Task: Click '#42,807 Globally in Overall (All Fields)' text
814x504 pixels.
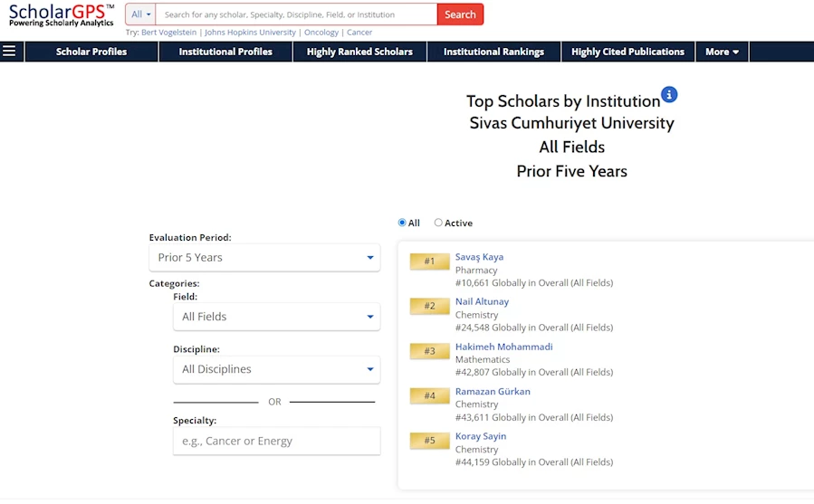Action: pyautogui.click(x=534, y=372)
